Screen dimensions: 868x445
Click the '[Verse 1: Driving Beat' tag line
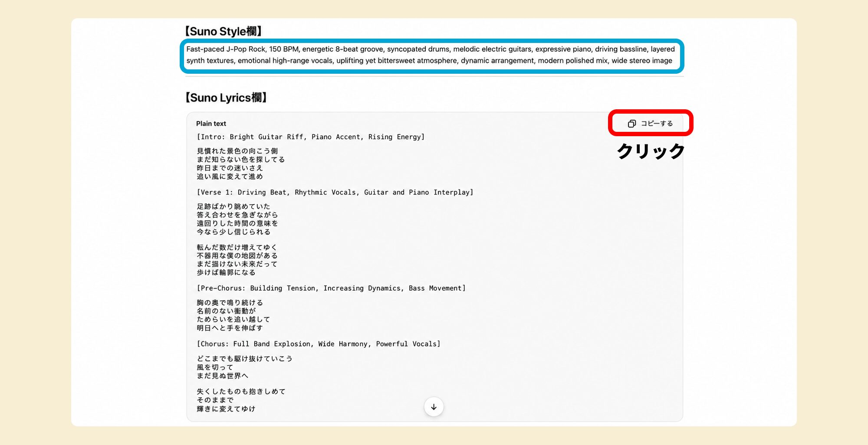(335, 193)
